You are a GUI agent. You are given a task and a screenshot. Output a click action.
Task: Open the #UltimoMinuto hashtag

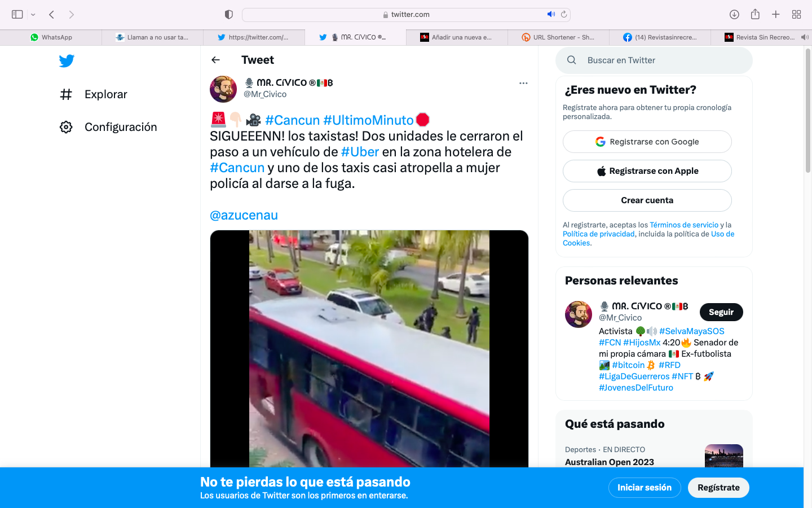click(x=368, y=120)
